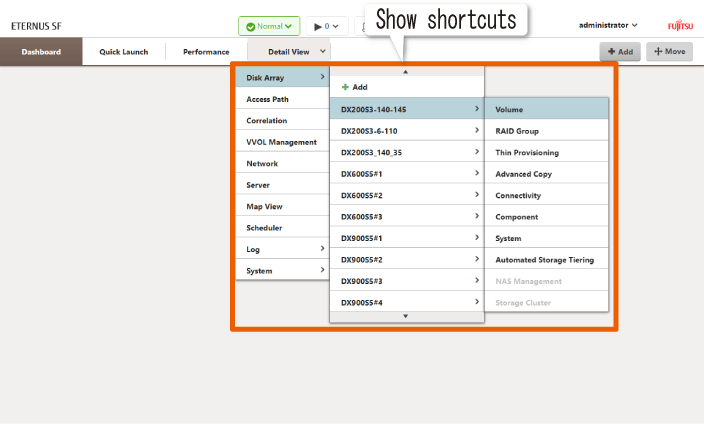The height and width of the screenshot is (424, 704).
Task: Switch to the Performance tab
Action: point(206,52)
